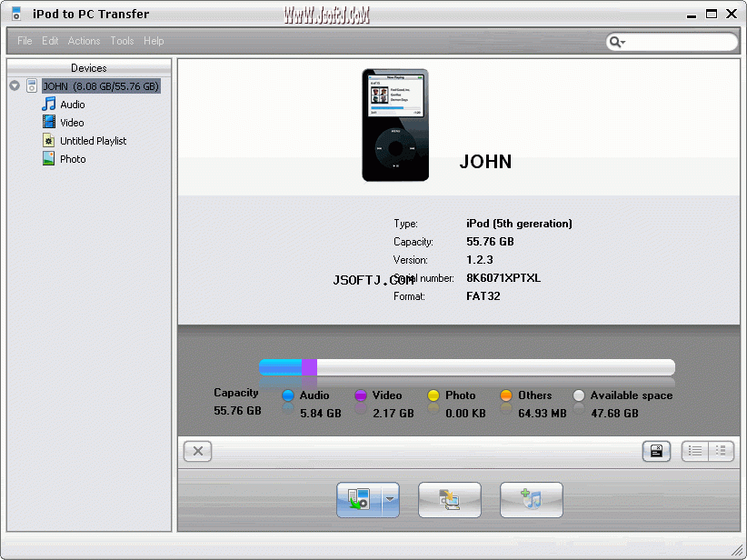Click the Devices panel header

tap(89, 67)
